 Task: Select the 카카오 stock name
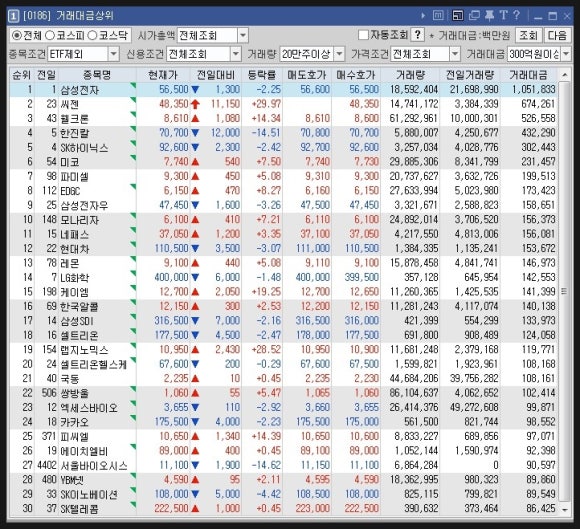point(75,422)
